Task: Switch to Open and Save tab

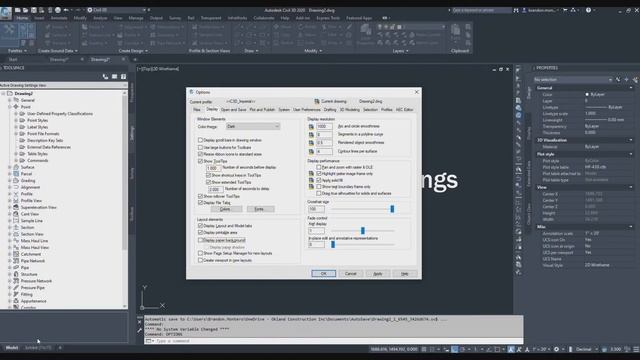Action: coord(233,110)
